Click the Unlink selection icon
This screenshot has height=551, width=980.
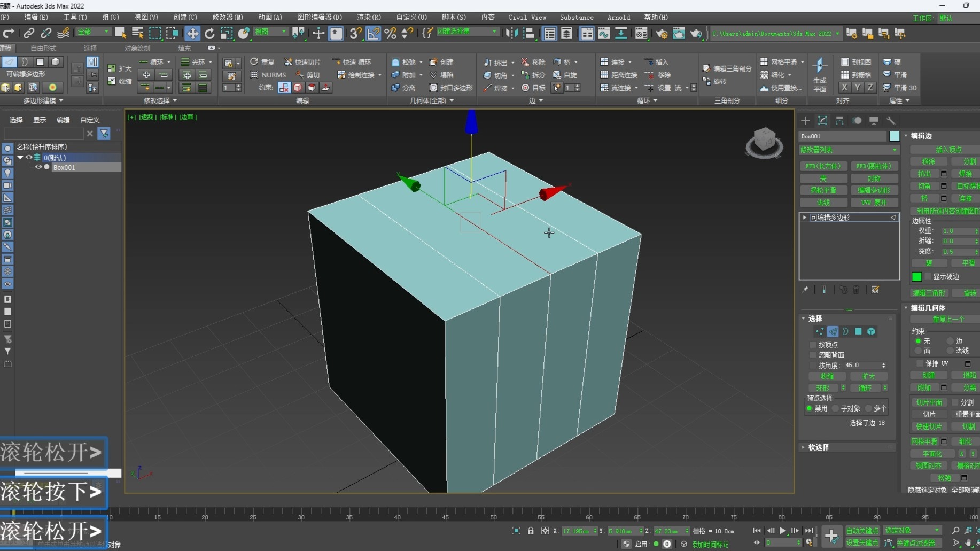(x=46, y=33)
